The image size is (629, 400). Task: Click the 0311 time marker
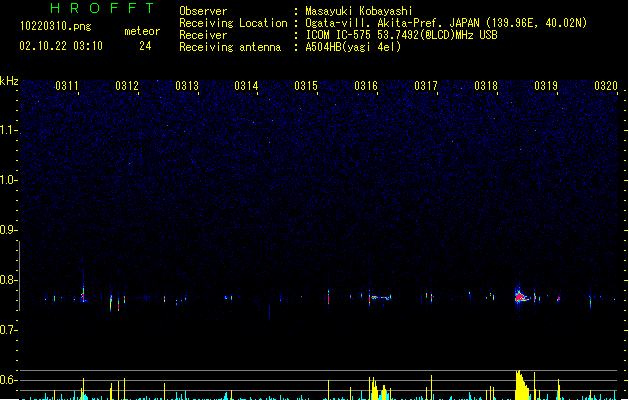[67, 86]
